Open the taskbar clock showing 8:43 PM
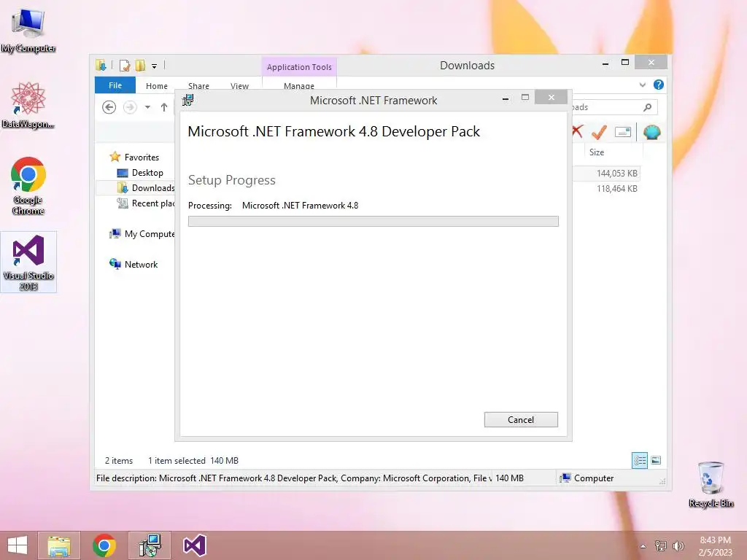The height and width of the screenshot is (560, 747). click(715, 546)
